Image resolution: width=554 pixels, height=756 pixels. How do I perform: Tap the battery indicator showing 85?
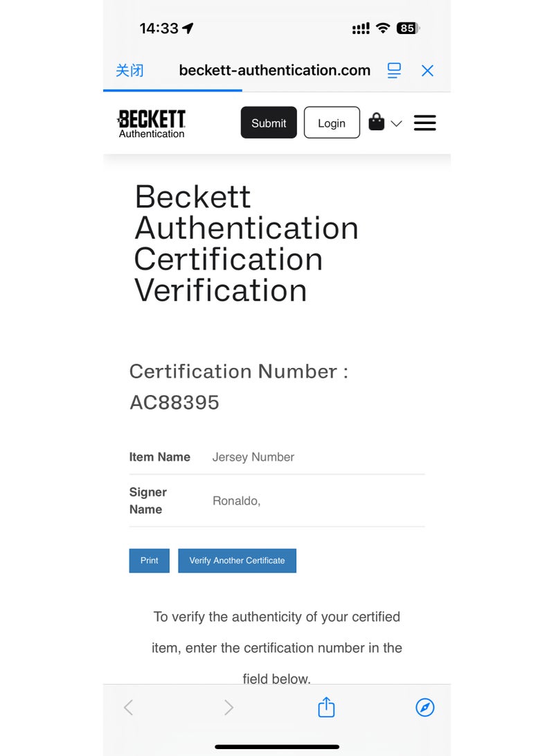point(407,28)
